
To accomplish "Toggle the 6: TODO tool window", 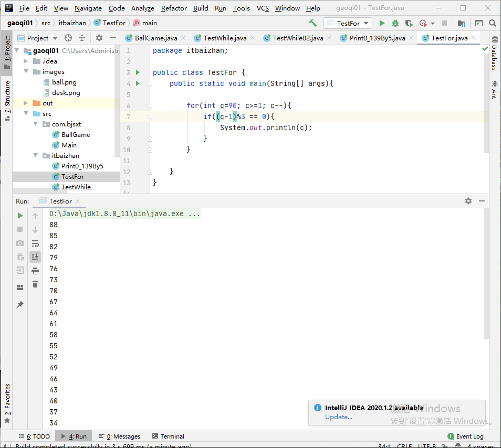I will (34, 436).
